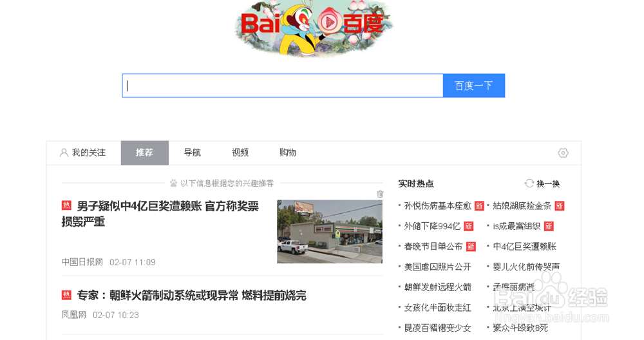Open hot topic is成最富组织
The width and height of the screenshot is (644, 340).
(x=516, y=226)
